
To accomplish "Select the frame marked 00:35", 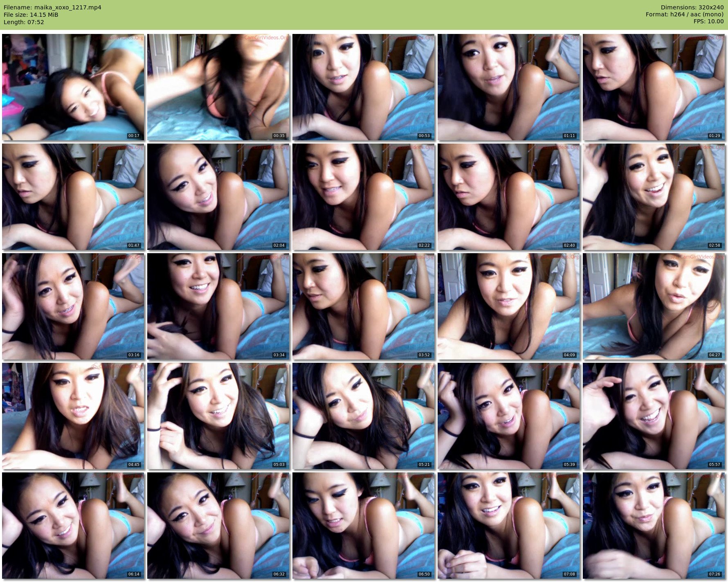I will (x=218, y=87).
